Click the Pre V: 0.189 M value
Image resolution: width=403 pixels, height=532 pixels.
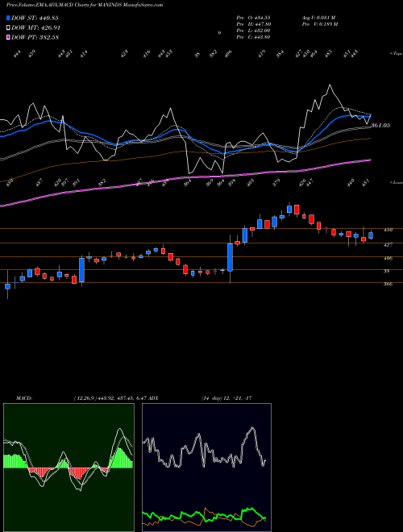coord(319,24)
